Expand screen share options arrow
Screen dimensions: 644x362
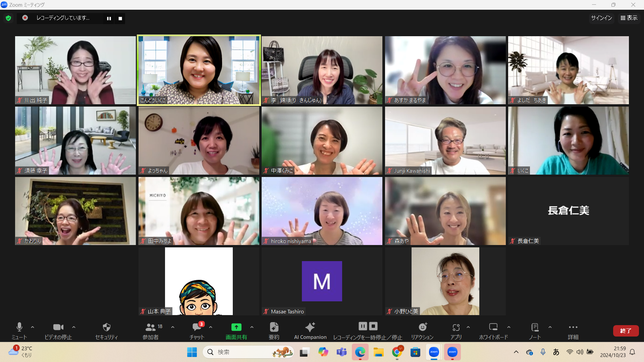(x=252, y=327)
